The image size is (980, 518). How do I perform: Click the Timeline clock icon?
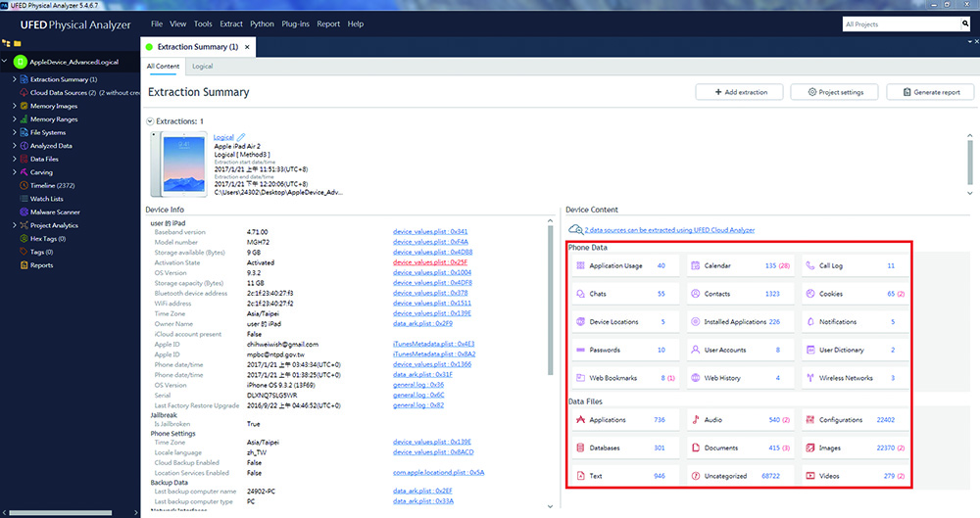click(24, 186)
